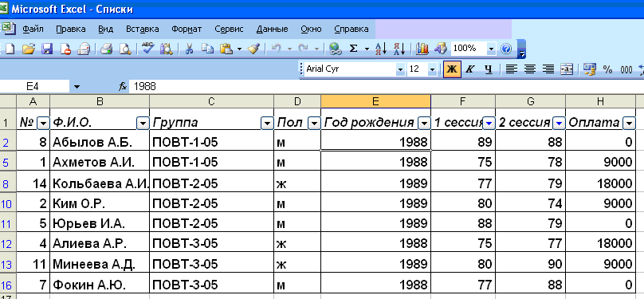Copy selection with the Copy icon

pyautogui.click(x=208, y=49)
